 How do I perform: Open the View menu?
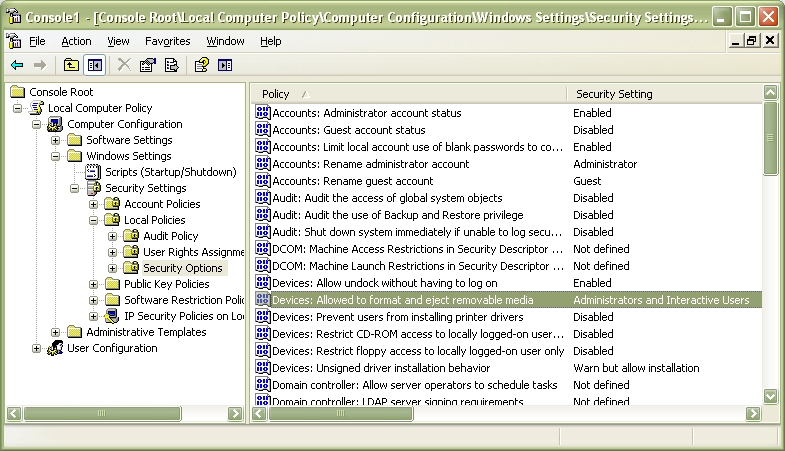pyautogui.click(x=118, y=41)
